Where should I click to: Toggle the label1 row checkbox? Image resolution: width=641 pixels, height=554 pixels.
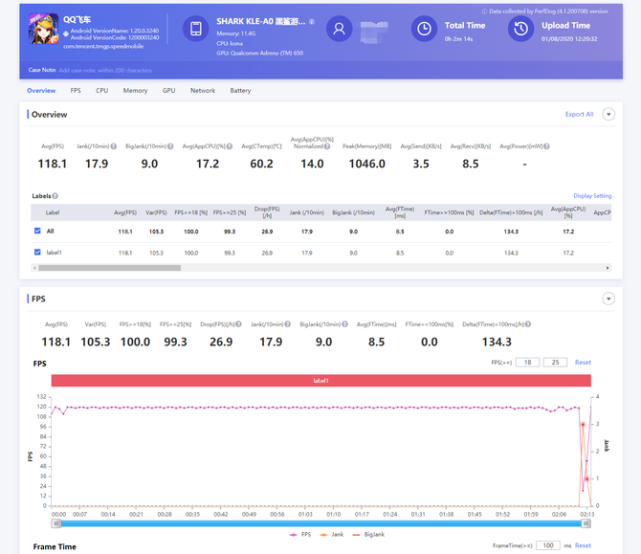click(38, 252)
